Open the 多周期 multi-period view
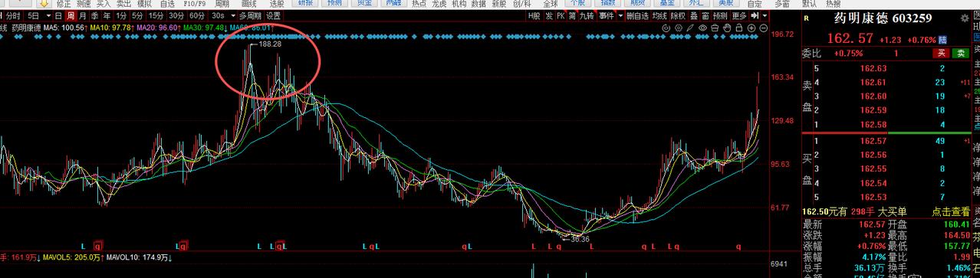This screenshot has height=278, width=980. click(250, 15)
